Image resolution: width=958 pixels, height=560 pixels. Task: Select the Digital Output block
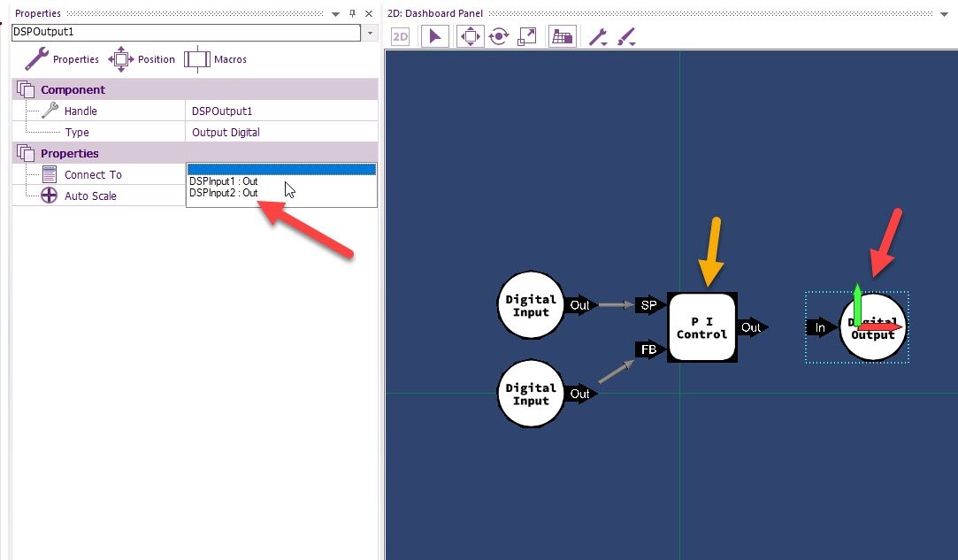coord(873,327)
